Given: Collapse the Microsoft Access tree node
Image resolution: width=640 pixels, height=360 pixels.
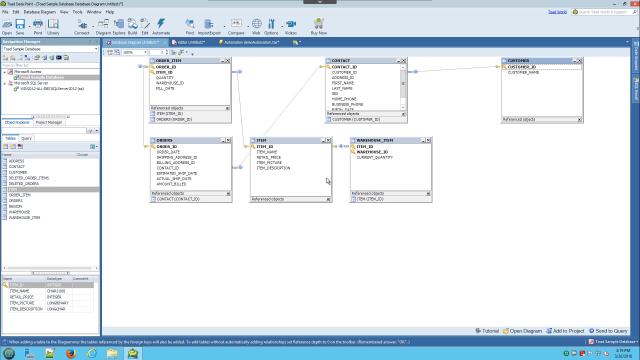Looking at the screenshot, I should click(x=5, y=72).
